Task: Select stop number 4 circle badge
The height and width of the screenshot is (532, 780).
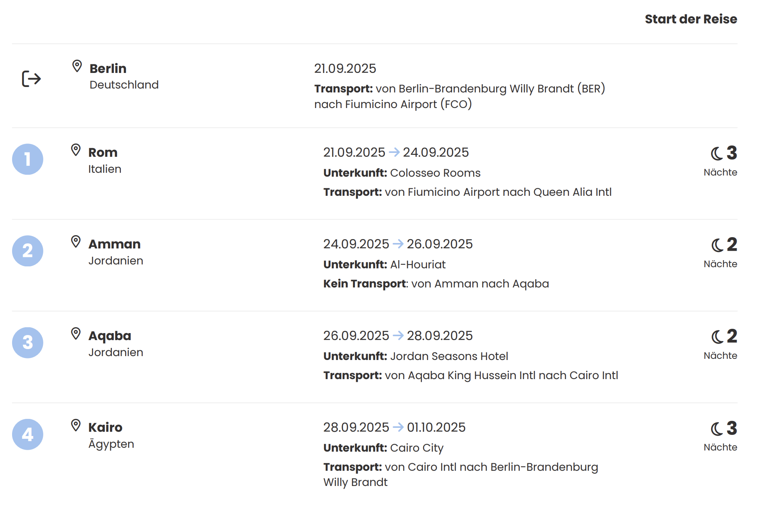Action: [x=28, y=434]
